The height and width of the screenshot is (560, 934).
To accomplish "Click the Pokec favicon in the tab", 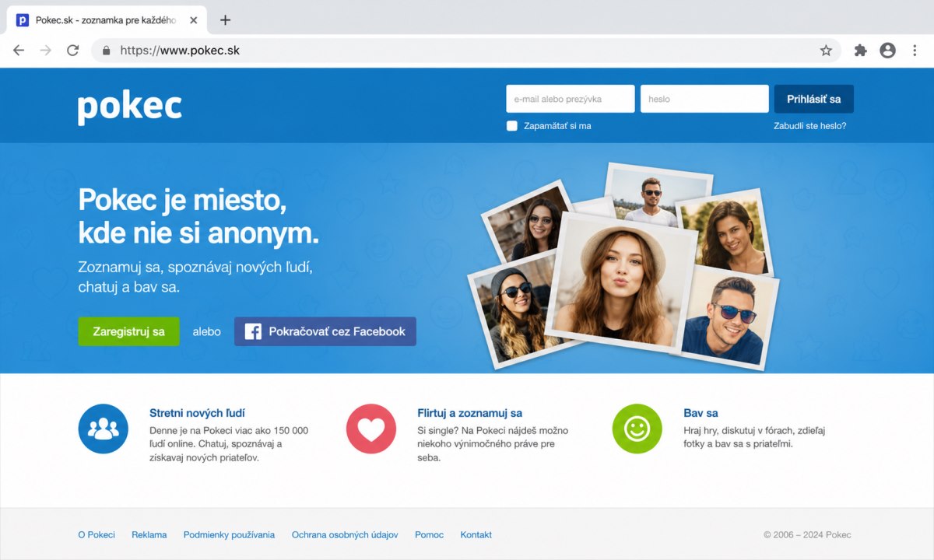I will click(22, 20).
